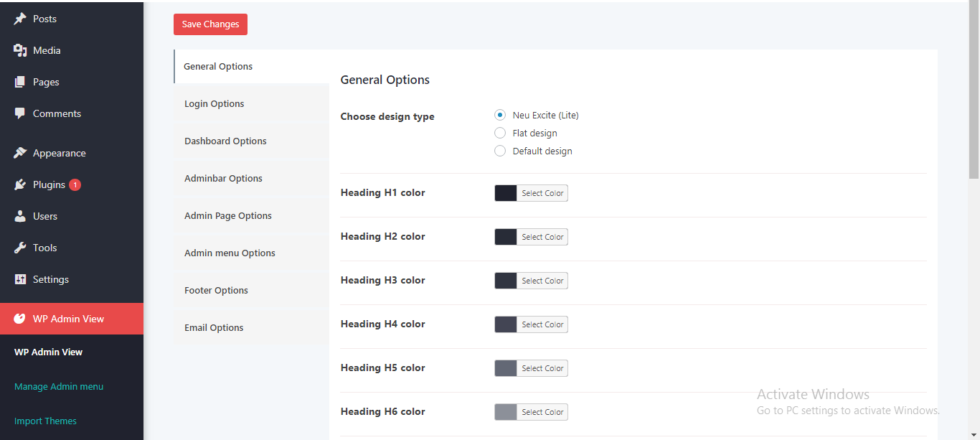Open the Admin Page Options tab
This screenshot has height=440, width=980.
pyautogui.click(x=251, y=215)
